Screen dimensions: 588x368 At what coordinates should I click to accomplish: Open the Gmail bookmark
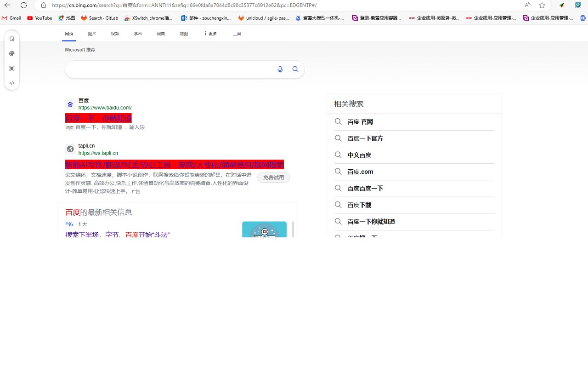tap(11, 18)
